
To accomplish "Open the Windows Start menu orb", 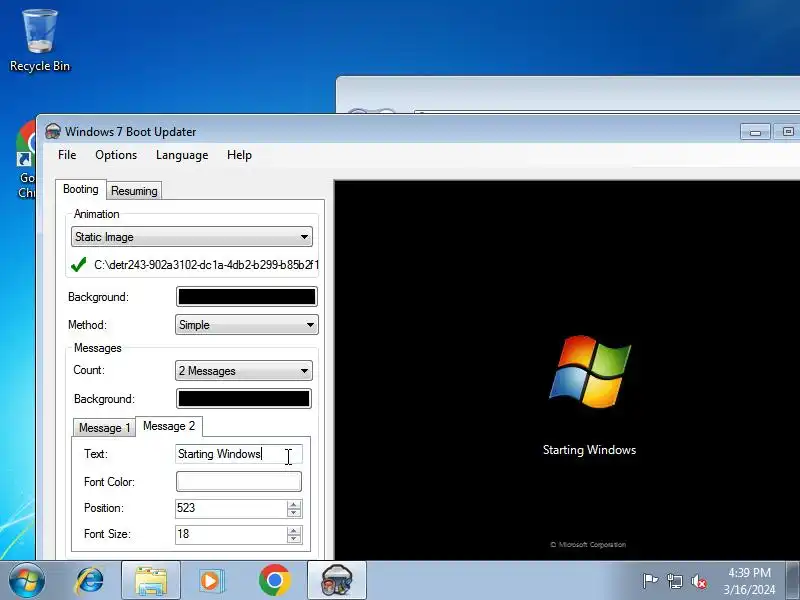I will [x=27, y=581].
